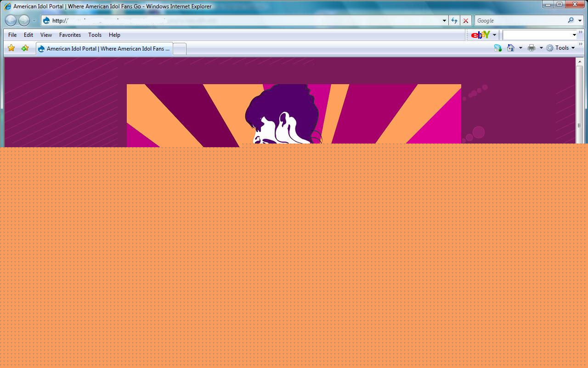Click into the Google search box
This screenshot has height=368, width=588.
point(520,21)
